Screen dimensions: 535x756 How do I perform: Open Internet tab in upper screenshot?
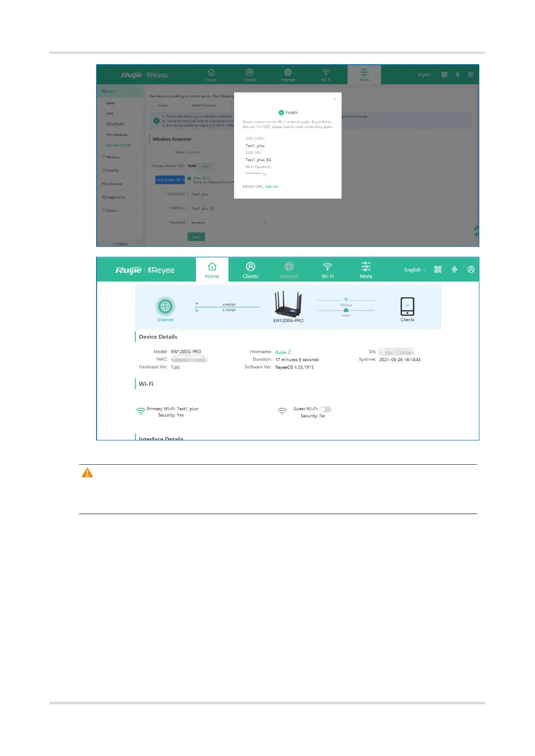point(288,75)
